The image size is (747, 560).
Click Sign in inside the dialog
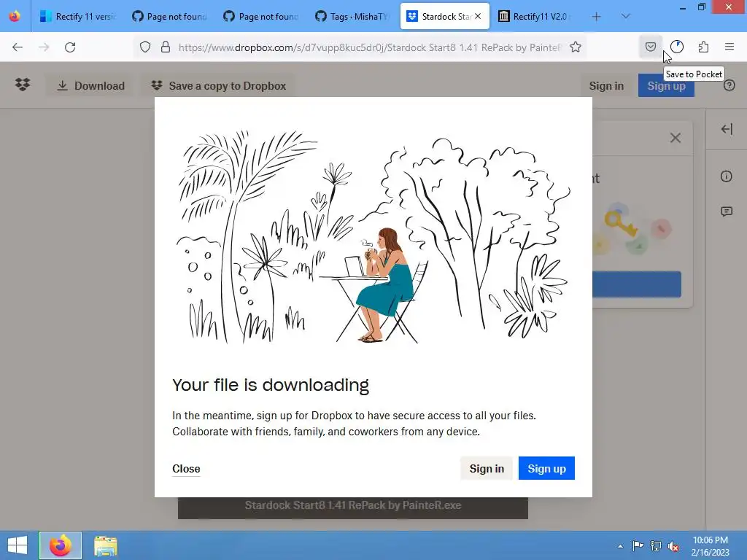point(487,469)
